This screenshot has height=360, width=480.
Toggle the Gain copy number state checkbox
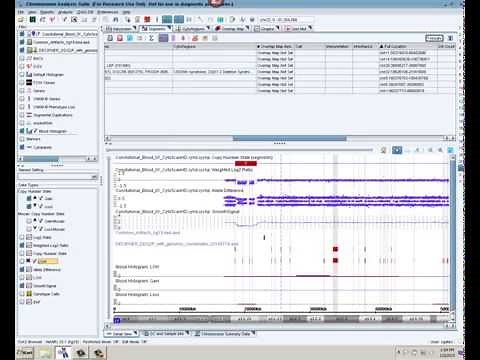[29, 198]
